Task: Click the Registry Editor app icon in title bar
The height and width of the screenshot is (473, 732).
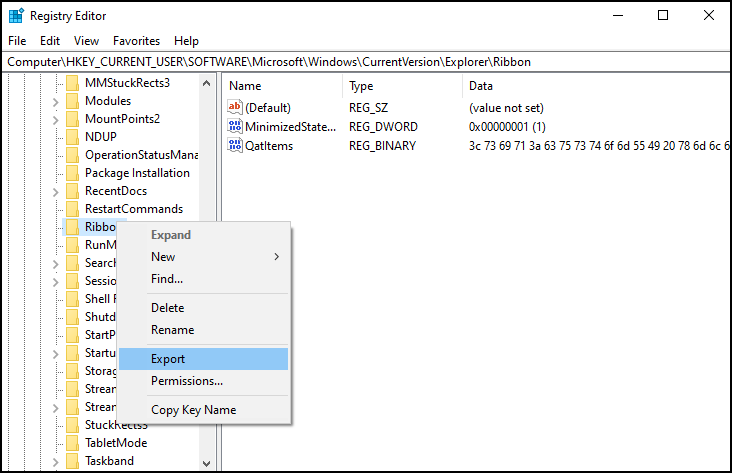Action: point(16,15)
